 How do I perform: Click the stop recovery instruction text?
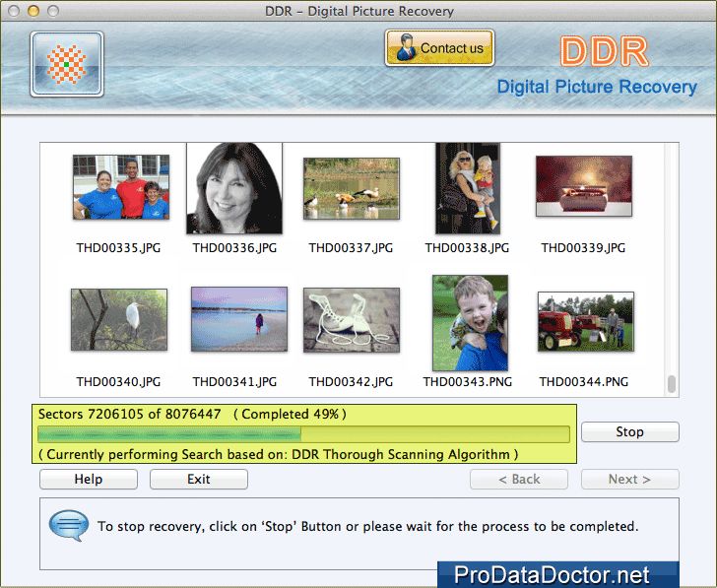(367, 526)
